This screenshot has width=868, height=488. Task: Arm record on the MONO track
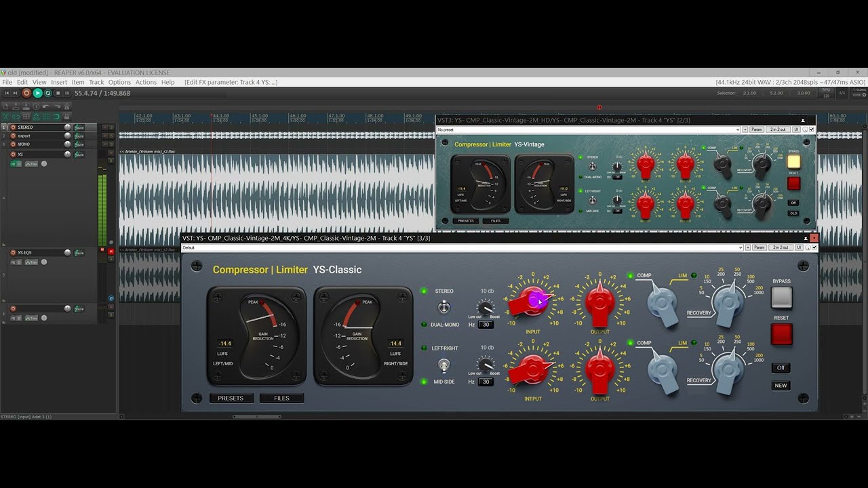[13, 144]
